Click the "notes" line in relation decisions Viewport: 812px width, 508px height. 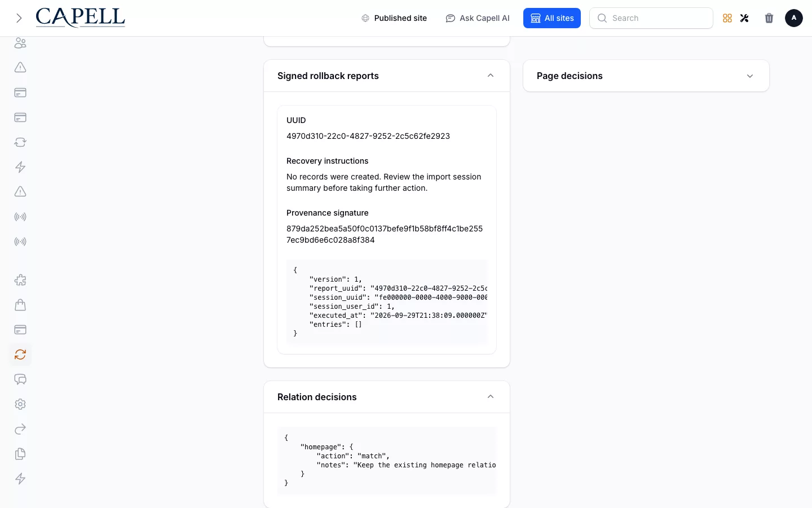pyautogui.click(x=406, y=465)
